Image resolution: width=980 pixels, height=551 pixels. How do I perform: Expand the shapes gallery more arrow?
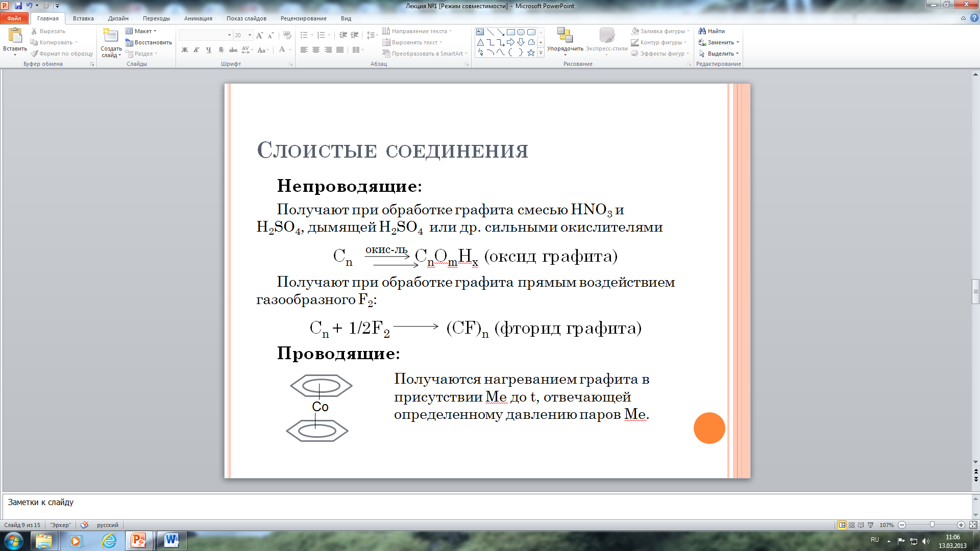(x=541, y=53)
